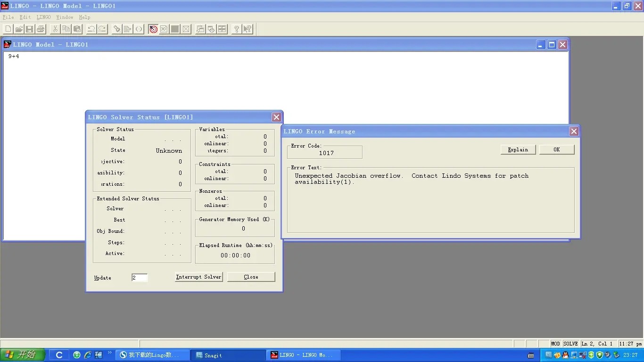Click the error code value 1017

326,153
